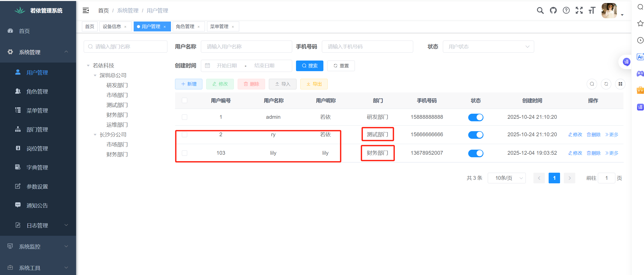The width and height of the screenshot is (644, 275).
Task: Refresh the user table via circular arrow icon
Action: pyautogui.click(x=606, y=84)
